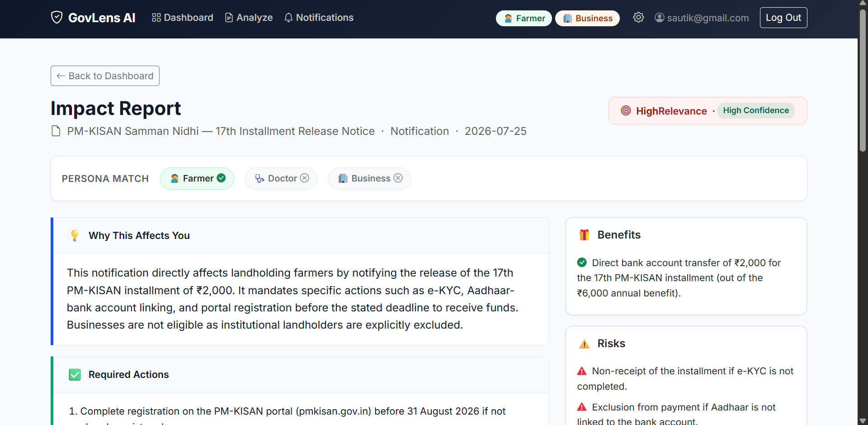
Task: Click the HighRelevance target icon
Action: pyautogui.click(x=626, y=110)
